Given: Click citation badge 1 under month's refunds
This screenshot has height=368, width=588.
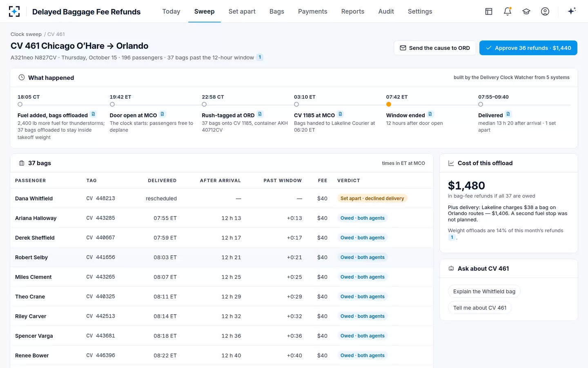Looking at the screenshot, I should pyautogui.click(x=452, y=237).
